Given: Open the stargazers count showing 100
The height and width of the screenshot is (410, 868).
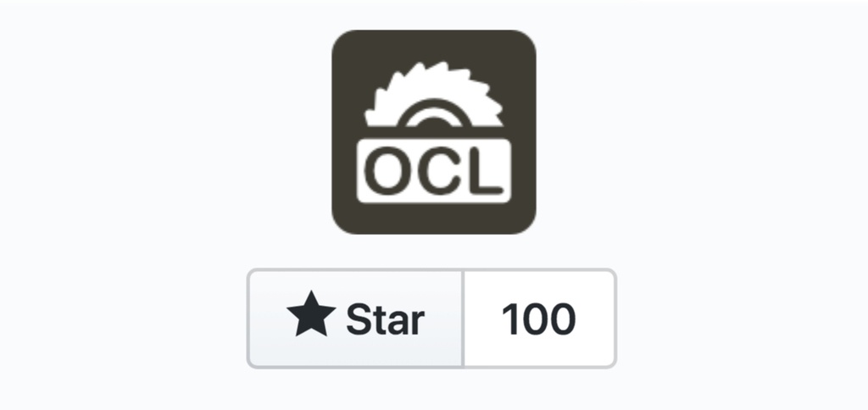Looking at the screenshot, I should pos(538,319).
